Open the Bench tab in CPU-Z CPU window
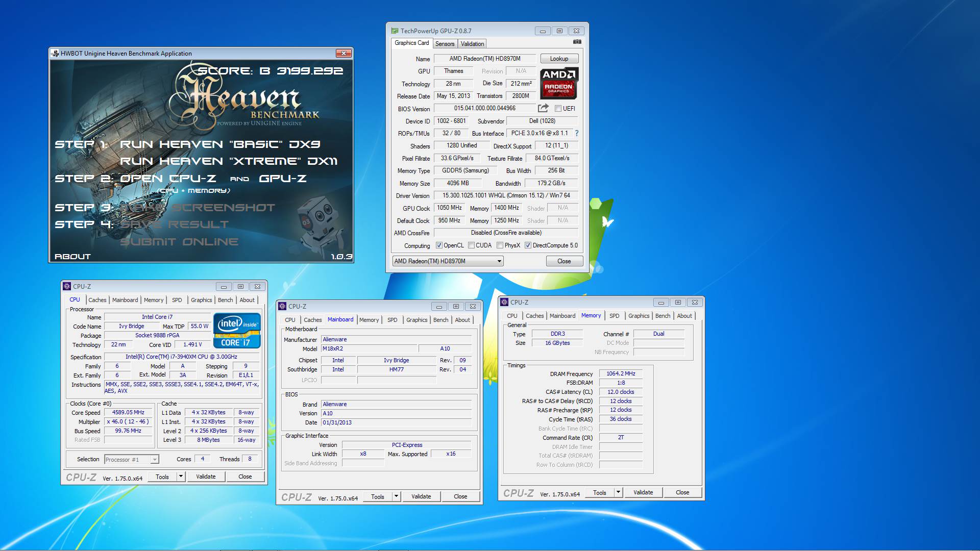Image resolution: width=980 pixels, height=551 pixels. point(225,300)
